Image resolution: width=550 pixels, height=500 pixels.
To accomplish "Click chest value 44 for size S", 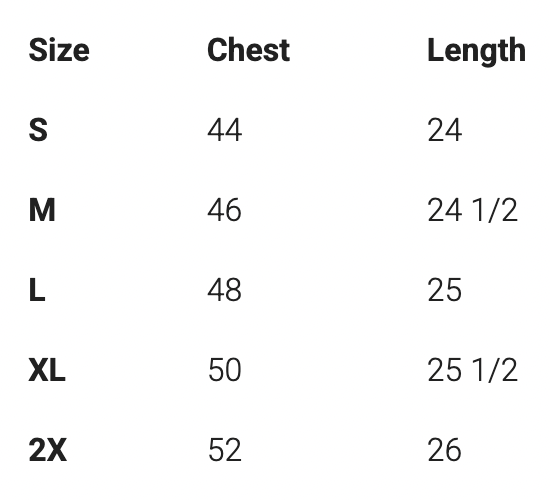I will tap(224, 130).
